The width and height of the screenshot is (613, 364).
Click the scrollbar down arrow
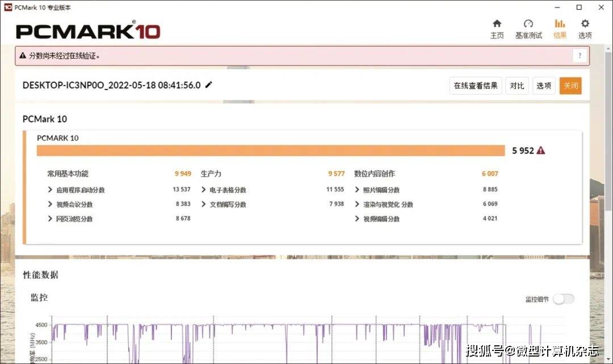(608, 358)
